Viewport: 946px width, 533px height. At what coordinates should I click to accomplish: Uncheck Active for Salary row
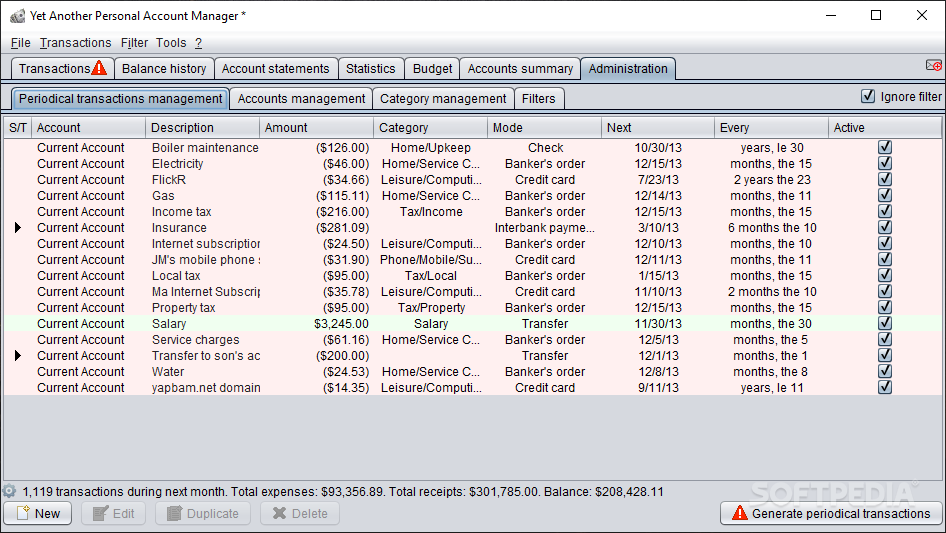[x=884, y=324]
